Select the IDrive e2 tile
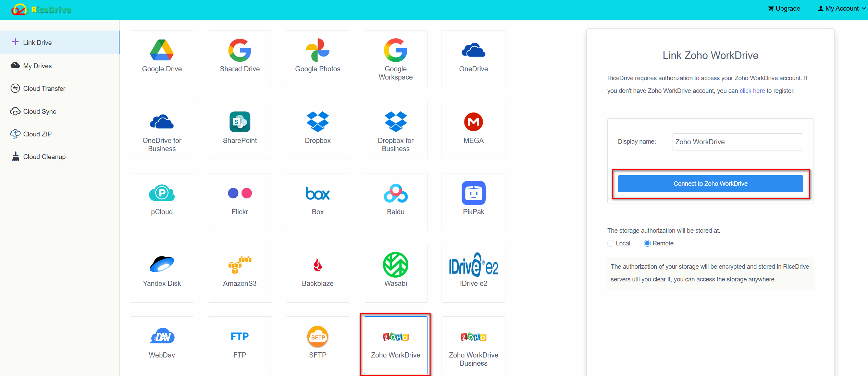868x376 pixels. (x=473, y=274)
